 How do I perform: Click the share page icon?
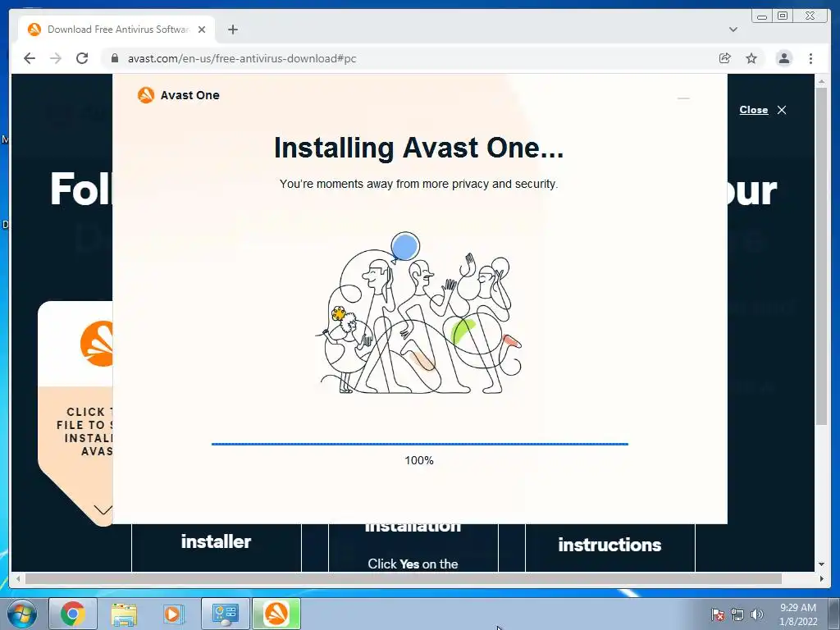click(725, 58)
